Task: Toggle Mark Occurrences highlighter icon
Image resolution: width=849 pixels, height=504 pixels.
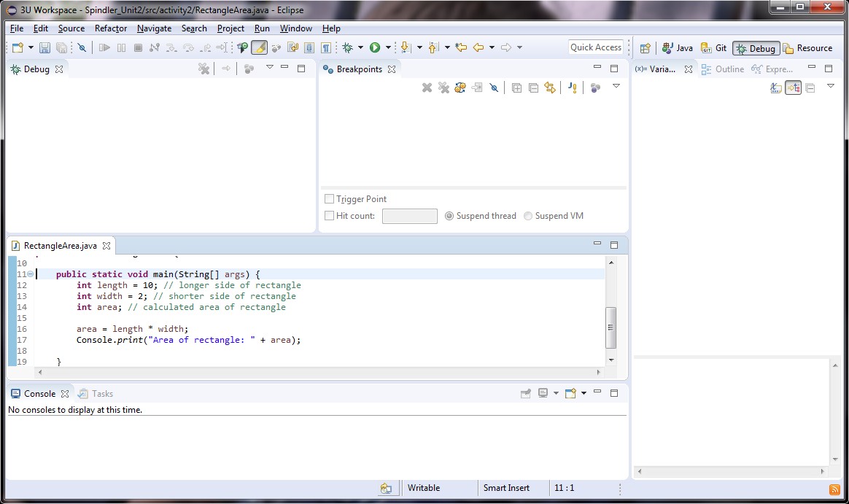Action: (259, 47)
